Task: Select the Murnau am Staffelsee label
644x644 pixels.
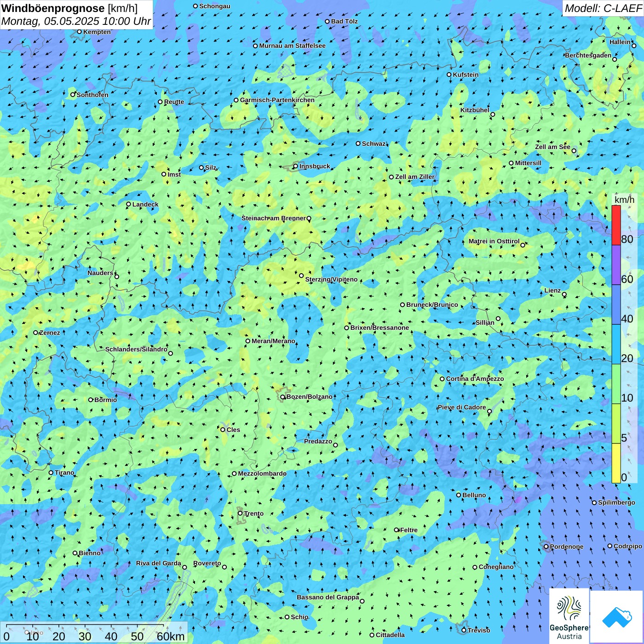Action: 292,46
